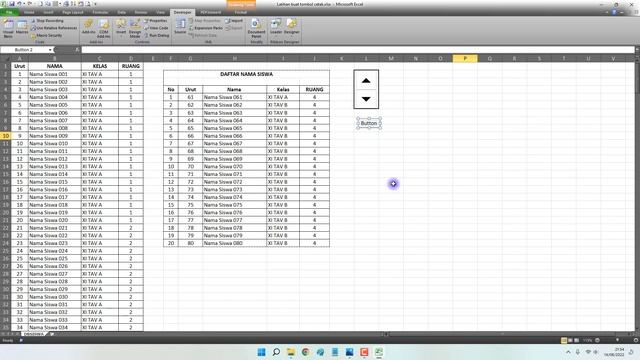Click the zoom out minus button
This screenshot has width=640, height=360.
[597, 340]
